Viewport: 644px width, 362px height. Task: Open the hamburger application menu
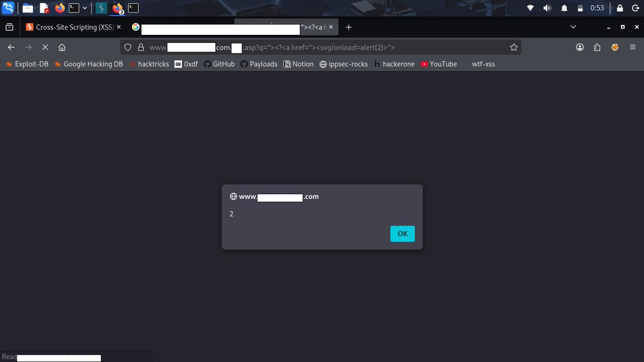click(x=633, y=47)
